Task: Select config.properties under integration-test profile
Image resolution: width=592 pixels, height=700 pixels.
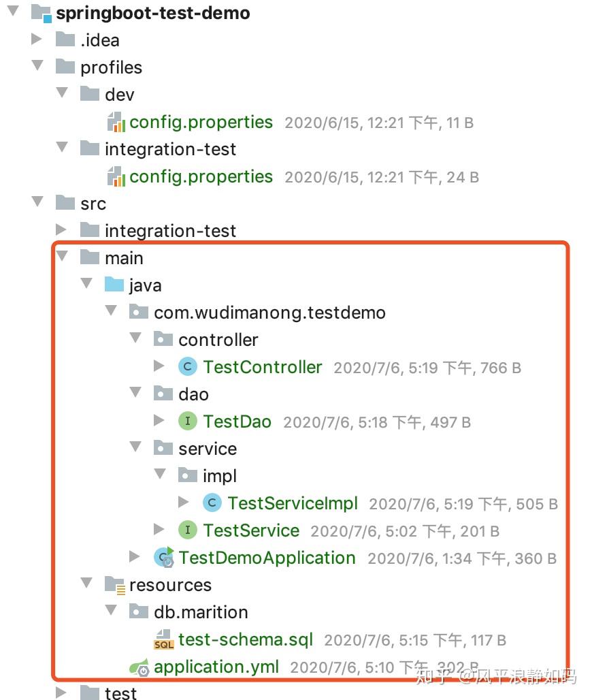Action: pos(201,176)
